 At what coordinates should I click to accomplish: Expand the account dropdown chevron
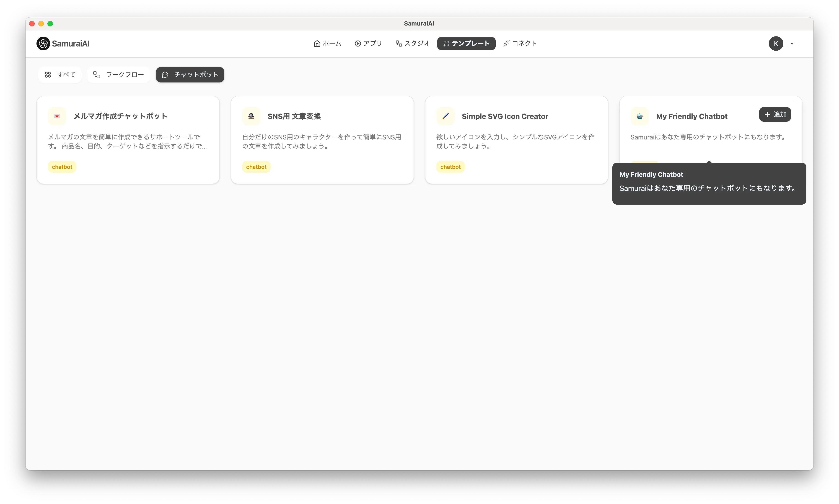point(792,44)
